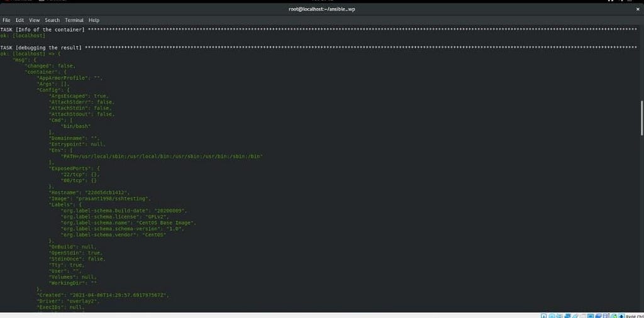Viewport: 644px width, 318px height.
Task: Click the "WorkingDir" line
Action: tap(73, 283)
